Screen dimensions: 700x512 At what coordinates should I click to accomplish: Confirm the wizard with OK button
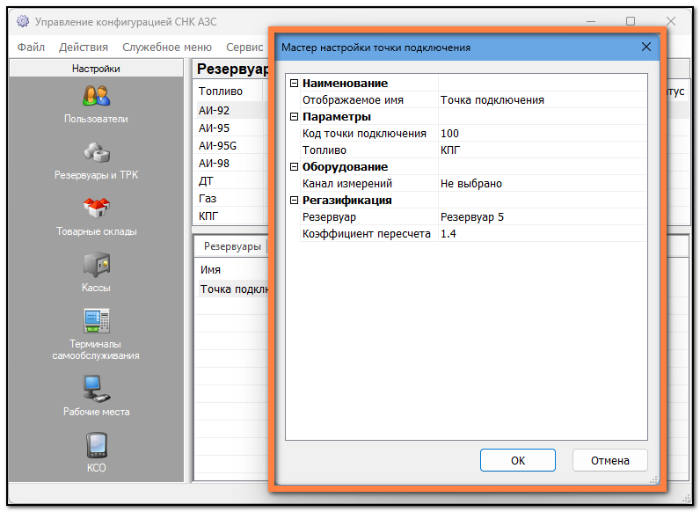518,460
